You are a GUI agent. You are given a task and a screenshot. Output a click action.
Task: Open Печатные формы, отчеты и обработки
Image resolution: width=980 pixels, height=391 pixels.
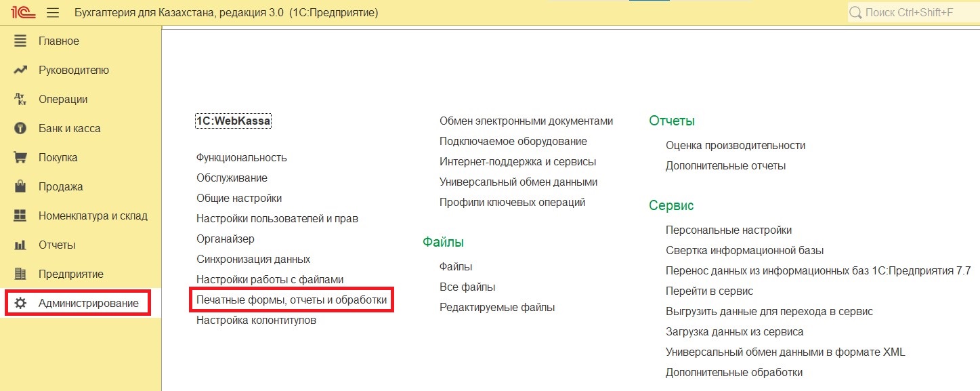click(x=292, y=300)
